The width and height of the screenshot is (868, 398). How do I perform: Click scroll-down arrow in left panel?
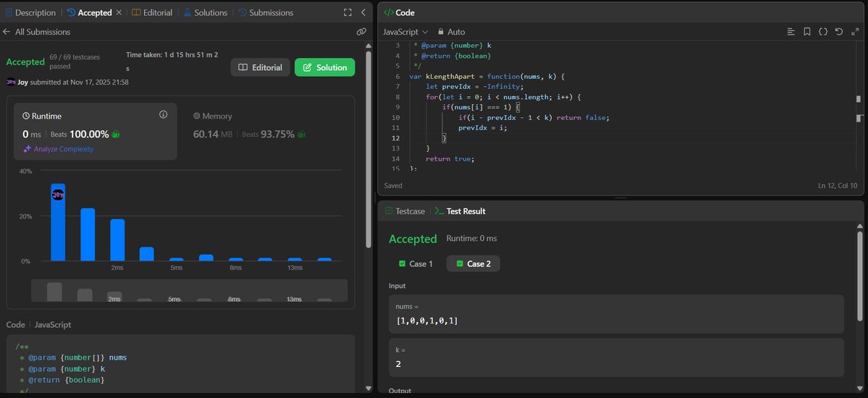coord(368,388)
